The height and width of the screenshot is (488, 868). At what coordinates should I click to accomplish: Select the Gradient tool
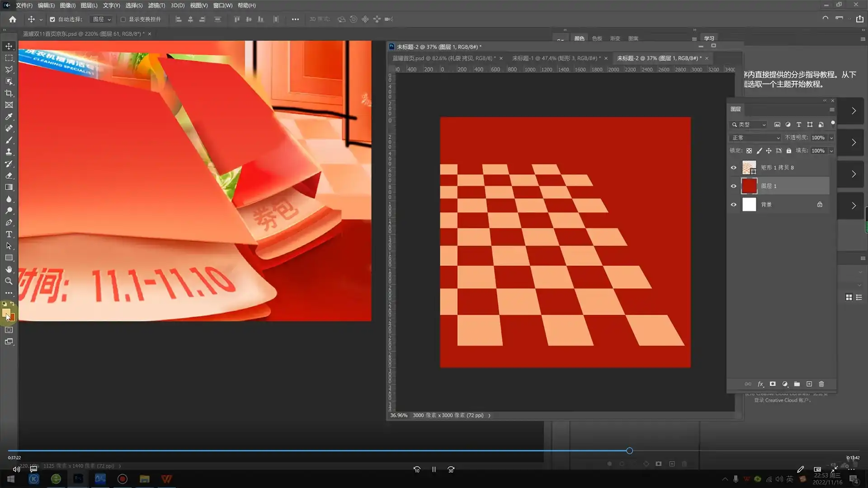point(9,187)
